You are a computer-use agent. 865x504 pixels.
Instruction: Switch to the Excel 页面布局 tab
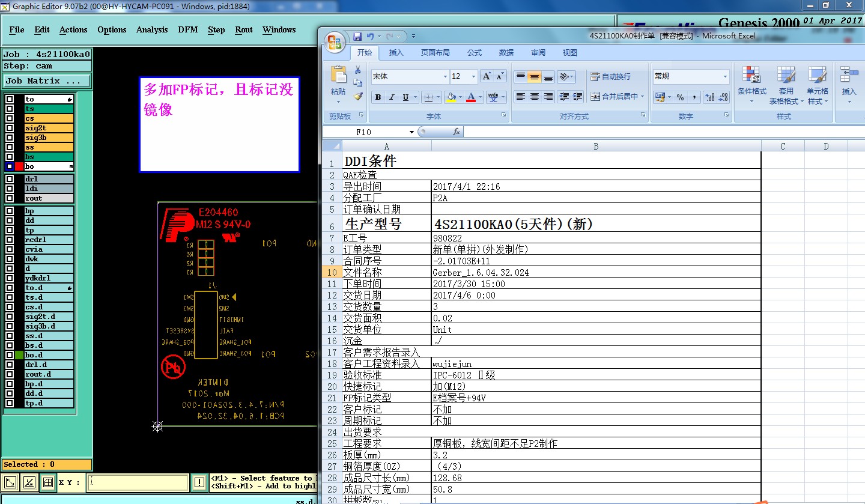(x=436, y=53)
